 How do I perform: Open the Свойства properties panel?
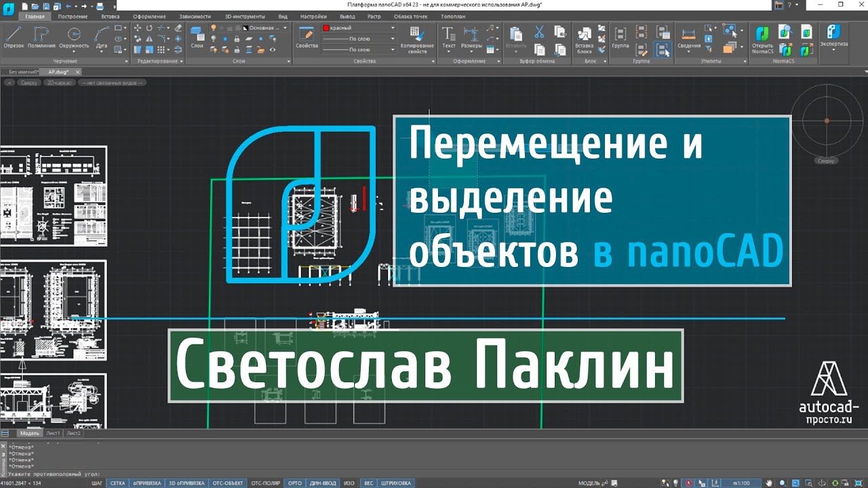[307, 38]
